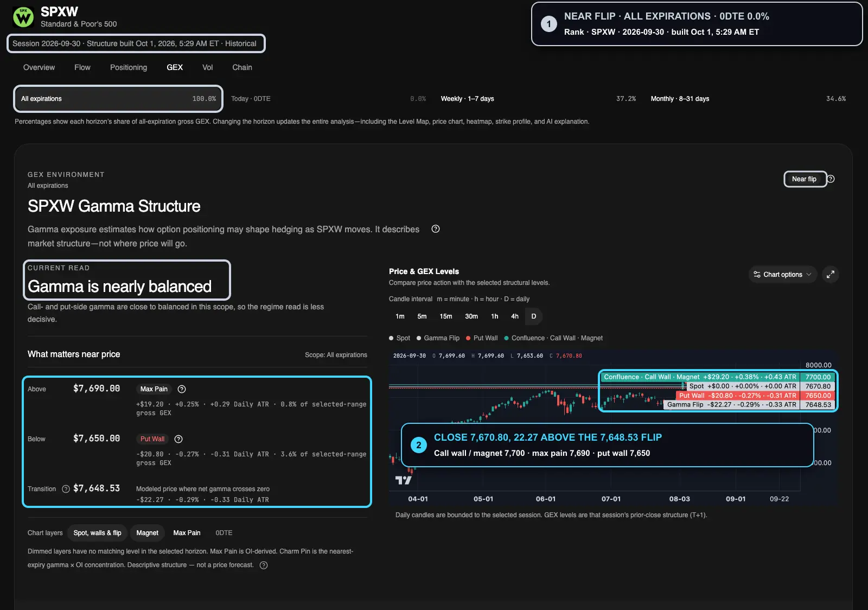Select All expirations horizon
Image resolution: width=868 pixels, height=610 pixels.
(x=118, y=99)
